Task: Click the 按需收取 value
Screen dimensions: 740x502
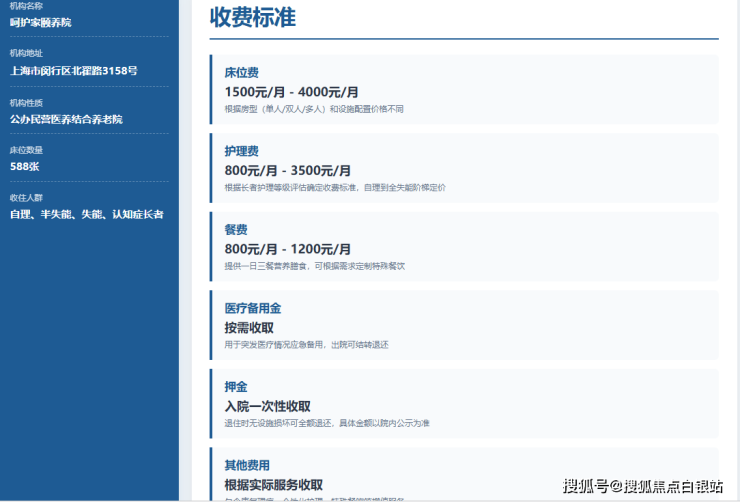Action: click(249, 327)
